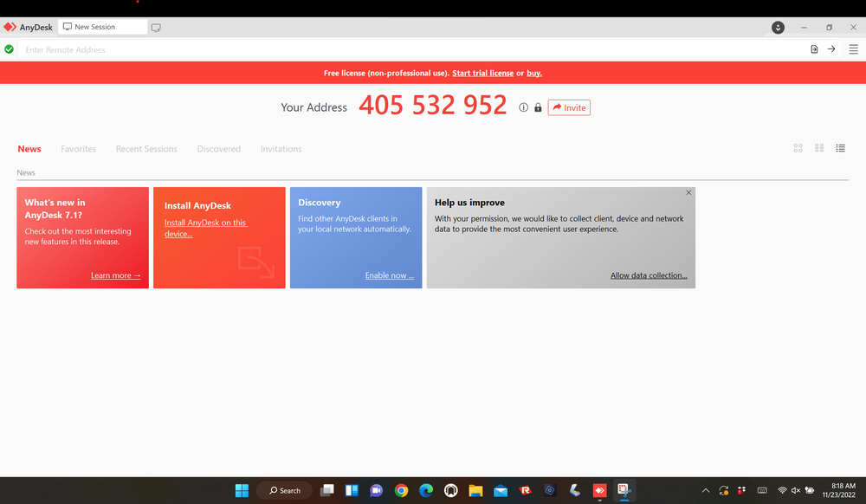Open the Recent Sessions tab
Image resolution: width=866 pixels, height=504 pixels.
(x=146, y=149)
